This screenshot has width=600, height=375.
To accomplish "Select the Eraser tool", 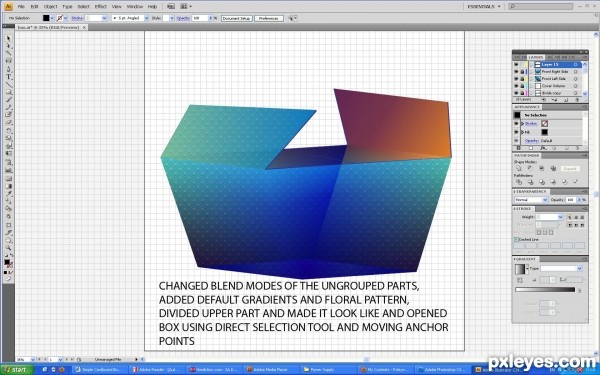I will (x=9, y=122).
